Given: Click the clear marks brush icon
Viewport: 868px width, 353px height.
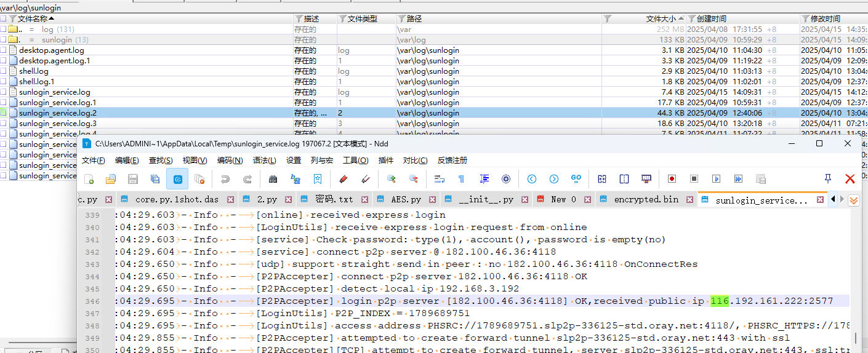Looking at the screenshot, I should (365, 179).
